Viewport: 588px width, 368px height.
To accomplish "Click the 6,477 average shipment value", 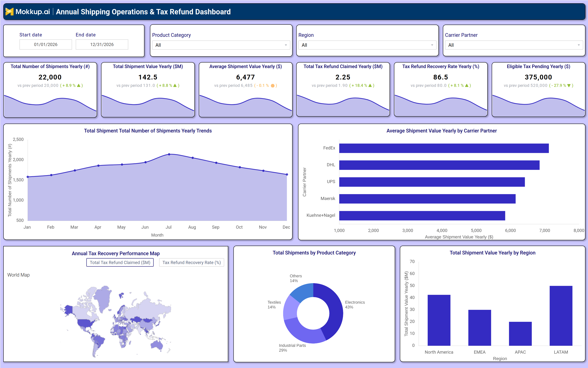I will click(245, 77).
